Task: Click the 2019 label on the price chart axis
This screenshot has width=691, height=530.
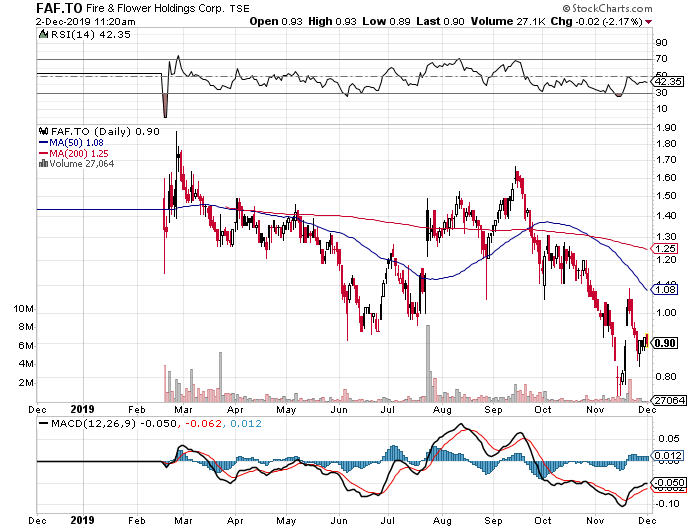Action: click(83, 409)
